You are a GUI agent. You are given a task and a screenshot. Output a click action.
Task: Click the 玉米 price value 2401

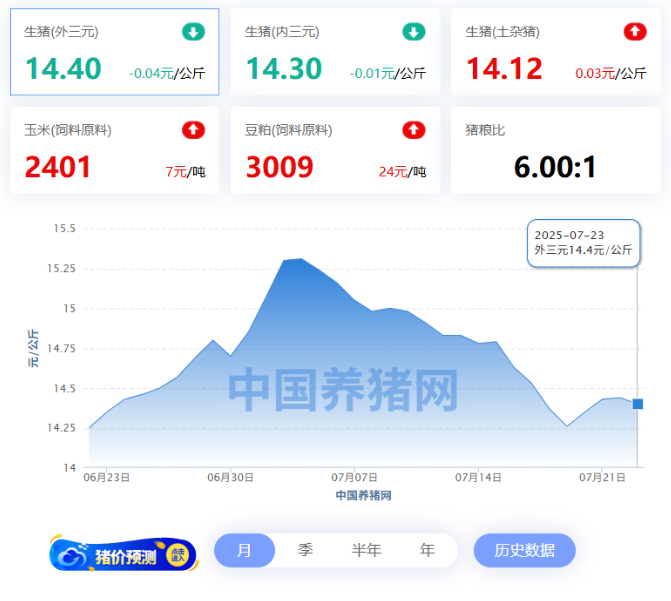(58, 167)
